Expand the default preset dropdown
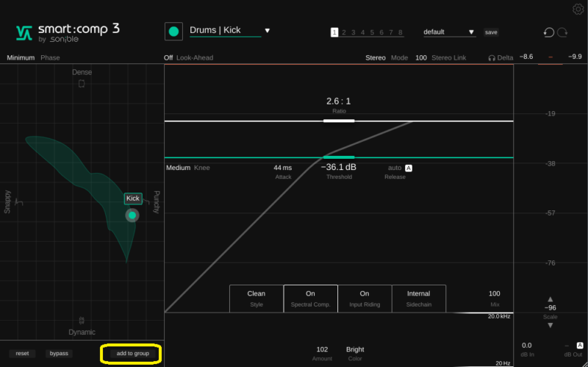Viewport: 588px width, 367px height. pos(471,32)
